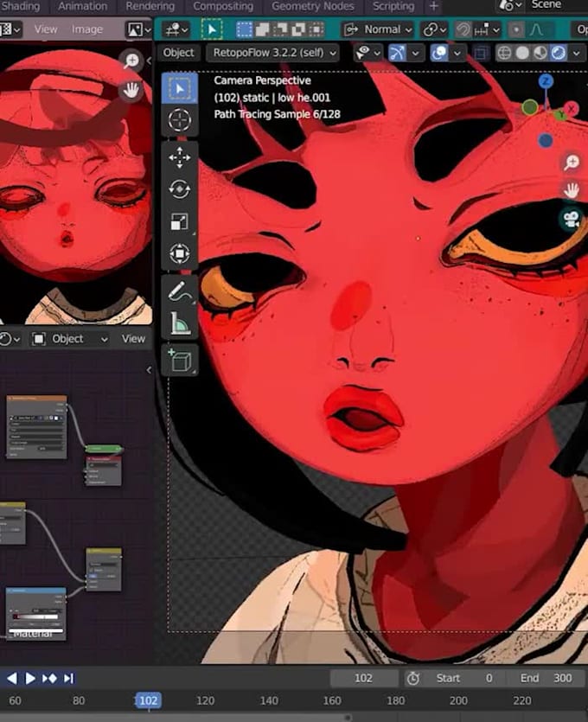
Task: Choose the Set new selection mode
Action: [245, 30]
